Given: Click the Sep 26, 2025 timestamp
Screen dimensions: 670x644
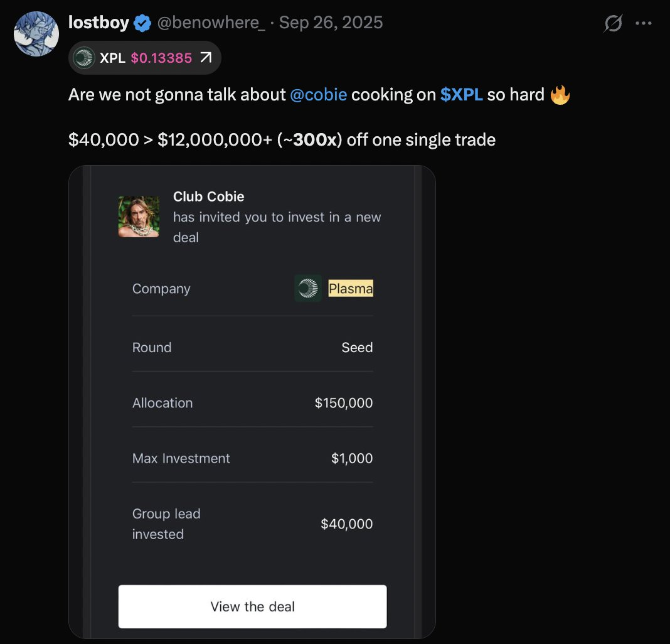Looking at the screenshot, I should click(x=331, y=23).
